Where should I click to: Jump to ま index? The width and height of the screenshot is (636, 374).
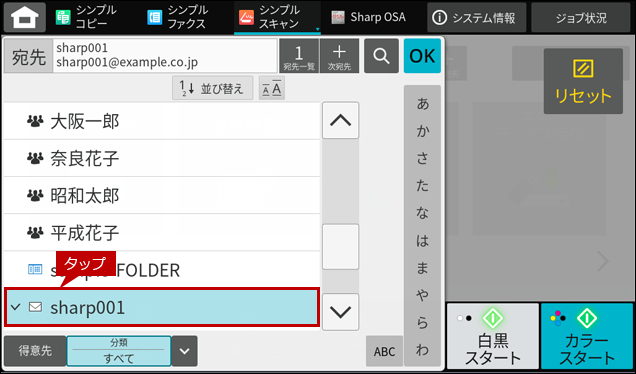point(422,267)
